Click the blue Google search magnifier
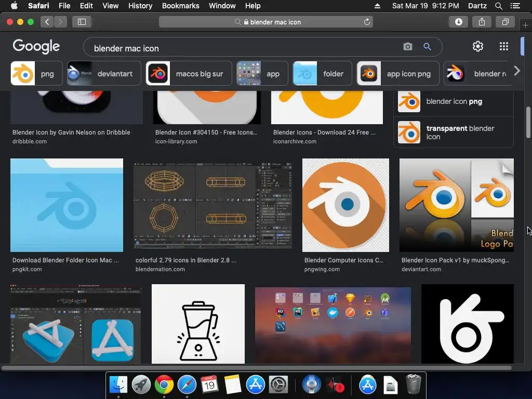 (x=427, y=46)
